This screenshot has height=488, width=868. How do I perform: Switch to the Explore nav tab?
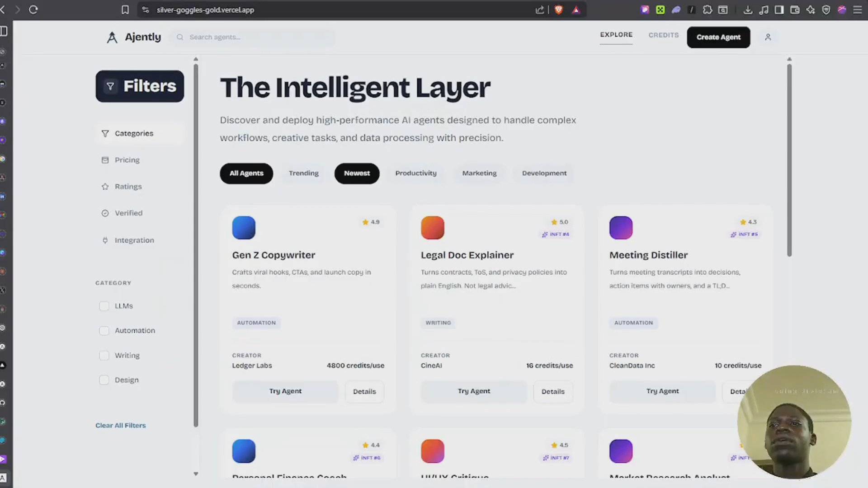point(616,35)
